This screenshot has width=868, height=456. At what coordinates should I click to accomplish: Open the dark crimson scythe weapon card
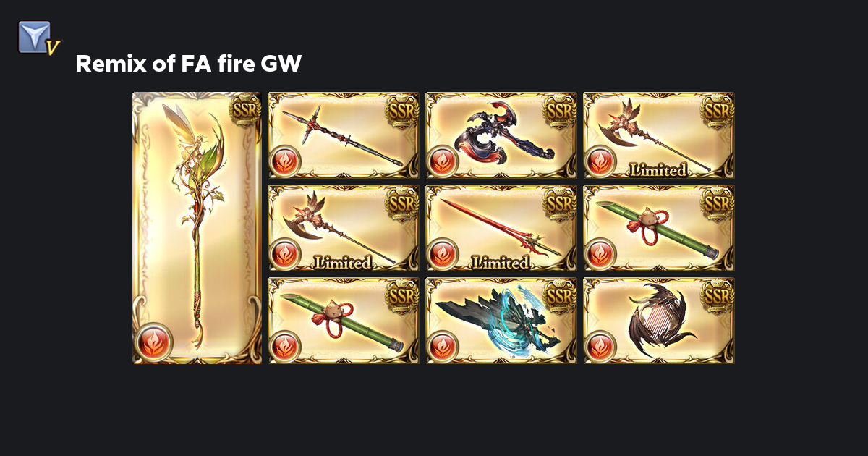point(501,135)
